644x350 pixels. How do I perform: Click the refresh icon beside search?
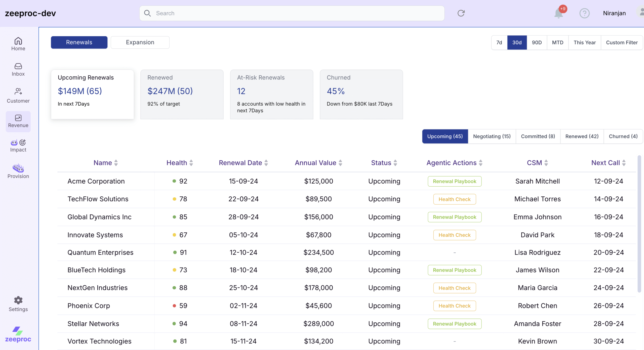[461, 13]
